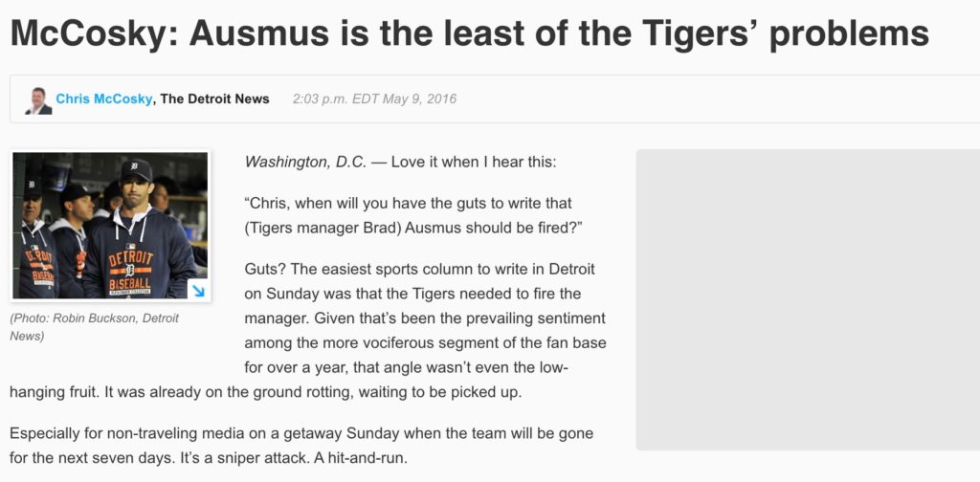Click the Robin Buckson photo credit caption

pos(95,327)
